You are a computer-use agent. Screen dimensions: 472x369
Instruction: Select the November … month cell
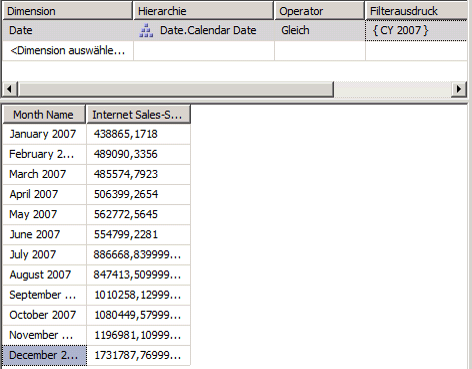click(x=44, y=335)
